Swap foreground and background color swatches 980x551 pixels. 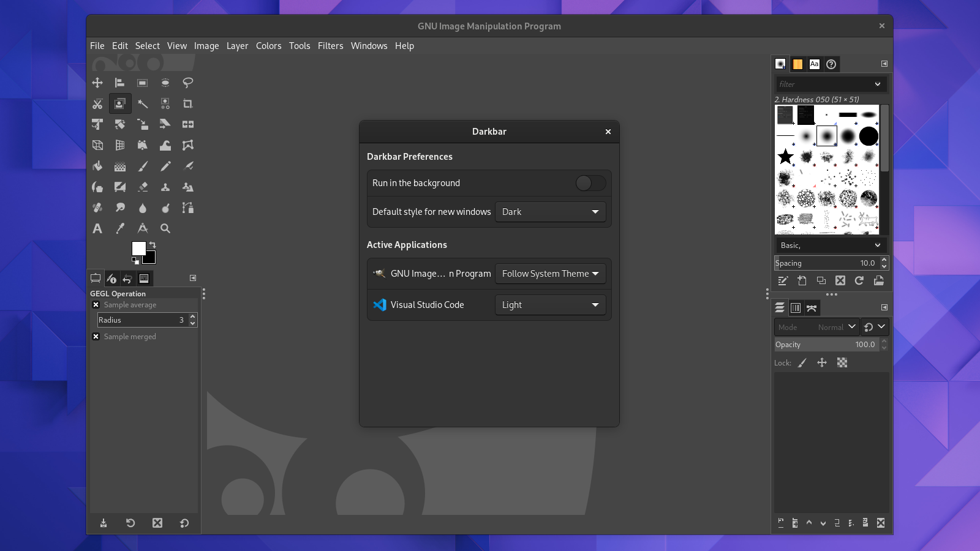151,244
